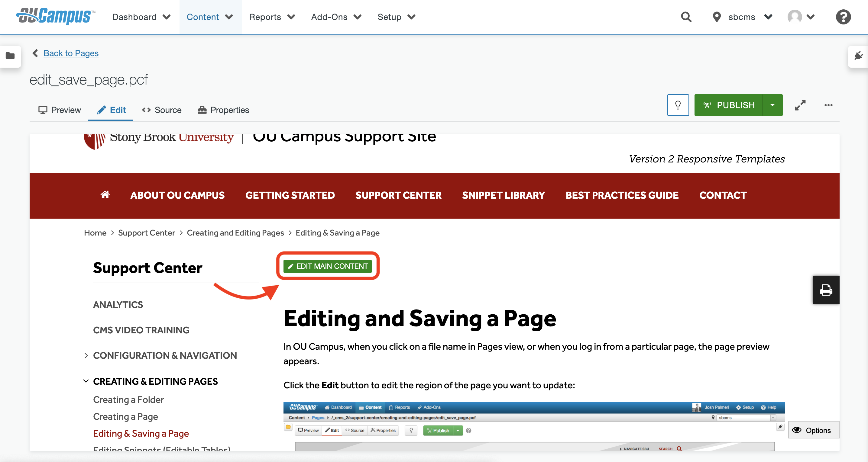Image resolution: width=868 pixels, height=462 pixels.
Task: Open the folder navigation icon
Action: click(x=10, y=56)
